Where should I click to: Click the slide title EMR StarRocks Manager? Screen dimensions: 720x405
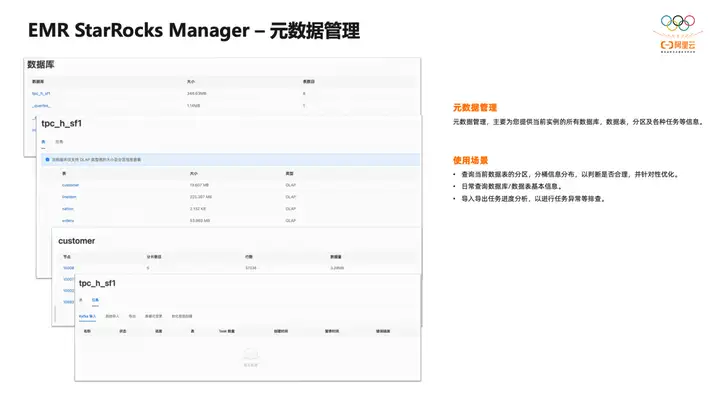(193, 31)
